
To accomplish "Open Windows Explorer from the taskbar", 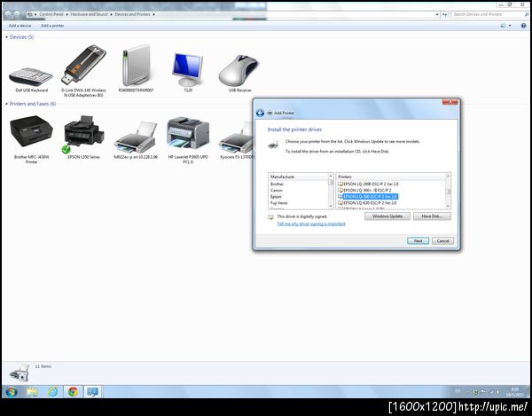I will tap(32, 392).
